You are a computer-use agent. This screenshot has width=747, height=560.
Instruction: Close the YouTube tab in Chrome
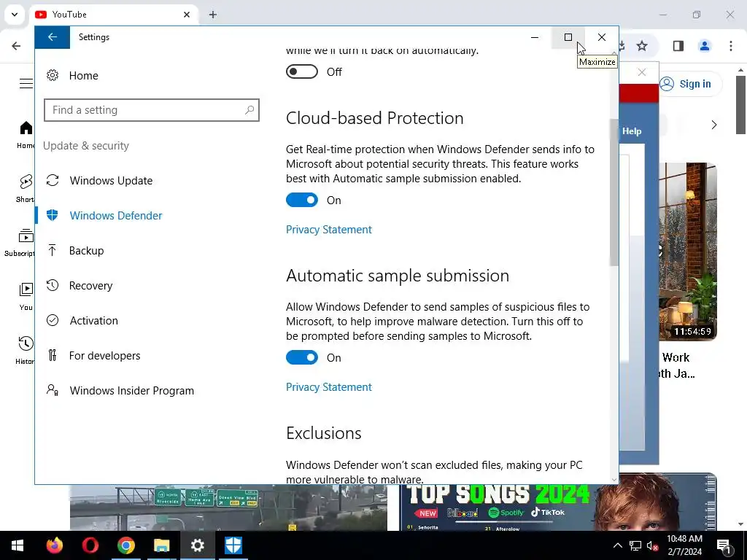point(187,15)
